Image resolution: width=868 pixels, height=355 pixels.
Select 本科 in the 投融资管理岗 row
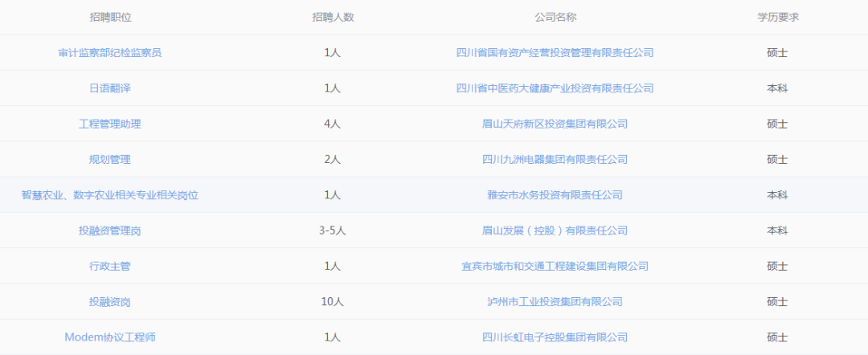pyautogui.click(x=777, y=231)
